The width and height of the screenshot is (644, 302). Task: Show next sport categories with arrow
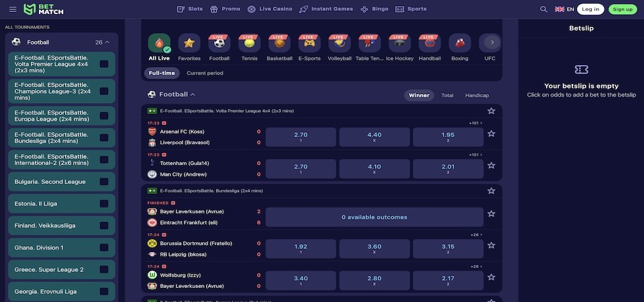click(492, 42)
